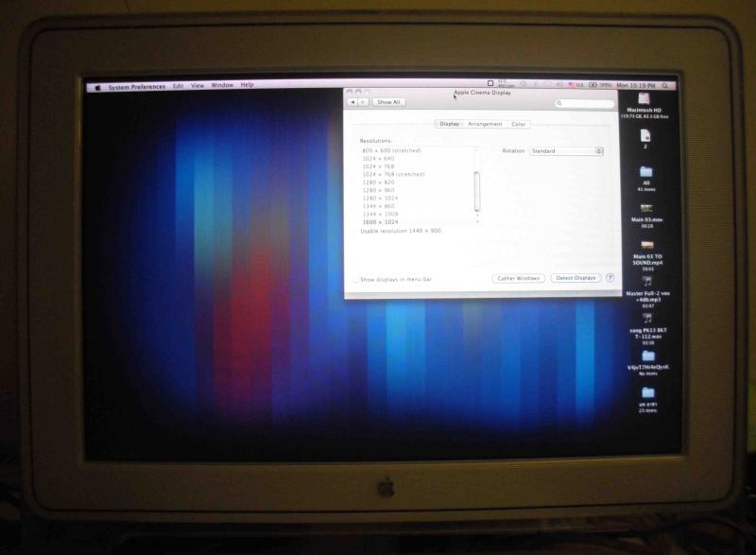
Task: Switch to the Color tab
Action: 518,124
